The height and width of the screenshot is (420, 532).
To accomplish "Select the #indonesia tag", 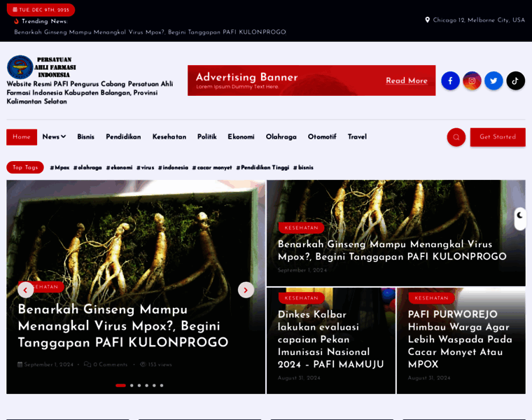I will [173, 167].
